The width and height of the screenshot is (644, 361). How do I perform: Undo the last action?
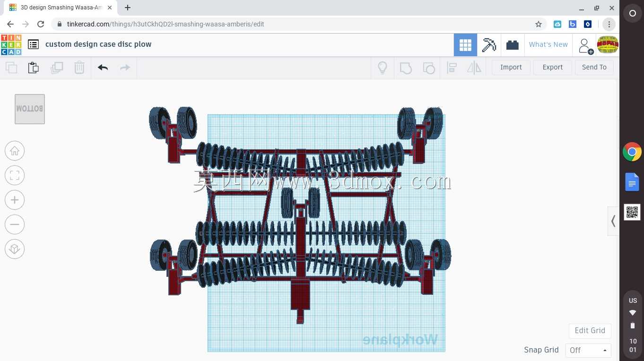[x=103, y=68]
